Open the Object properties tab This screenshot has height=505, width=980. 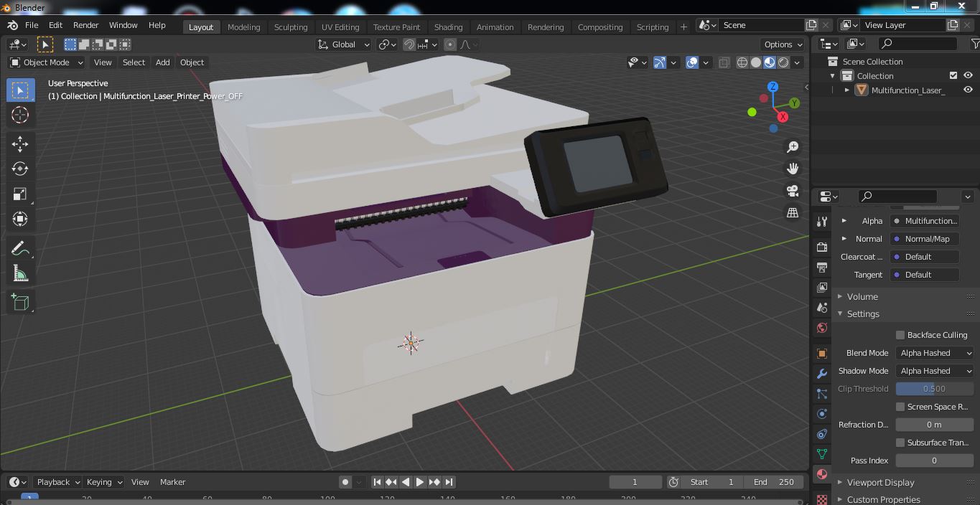(x=822, y=354)
